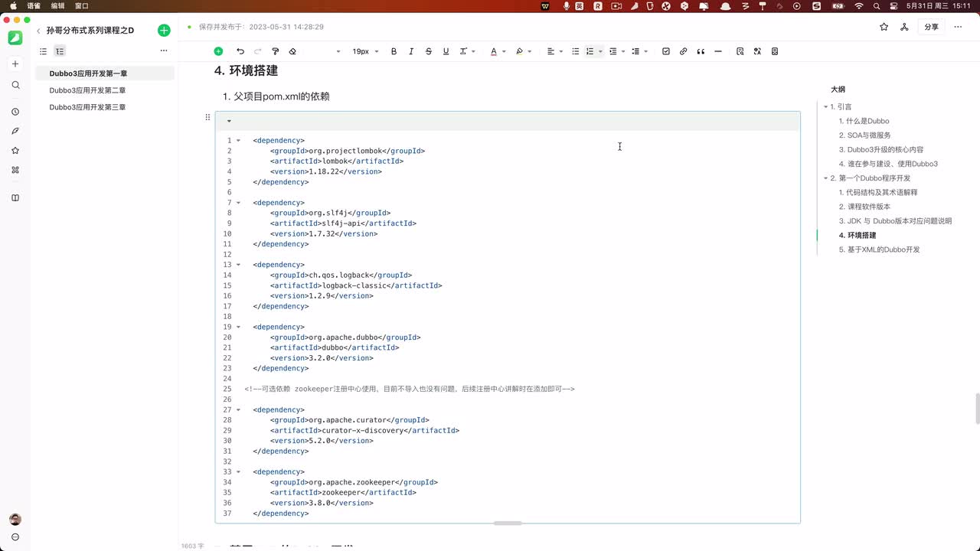Jump to outline item 基于XML的Dubbo开发
Viewport: 980px width, 551px height.
pyautogui.click(x=879, y=249)
